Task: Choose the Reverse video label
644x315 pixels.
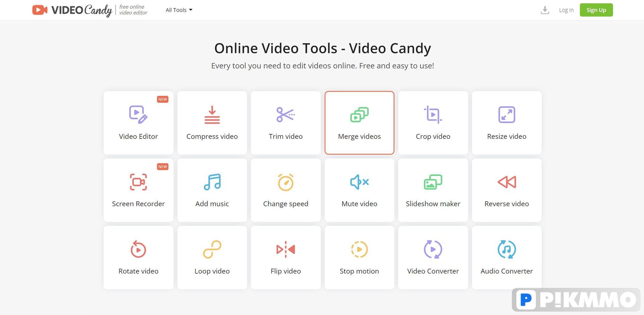Action: point(506,204)
